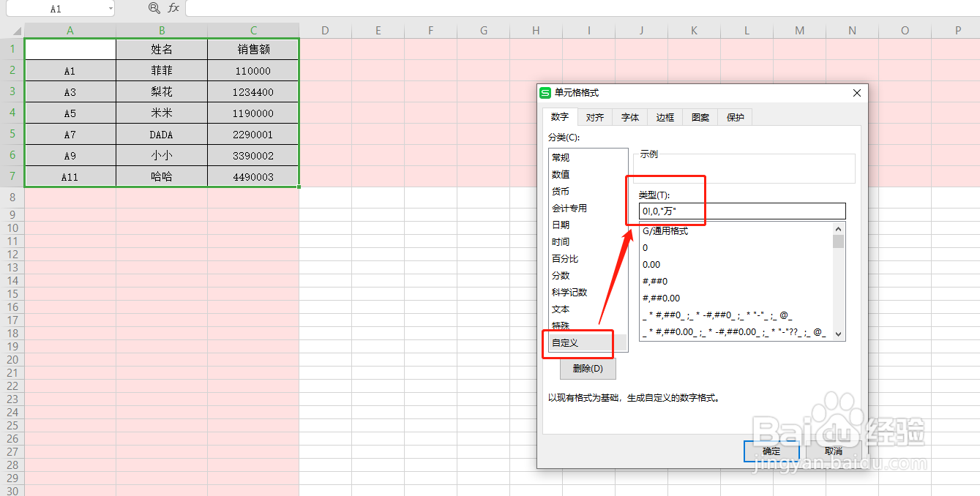980x496 pixels.
Task: Select 特殊 in category list
Action: 588,326
